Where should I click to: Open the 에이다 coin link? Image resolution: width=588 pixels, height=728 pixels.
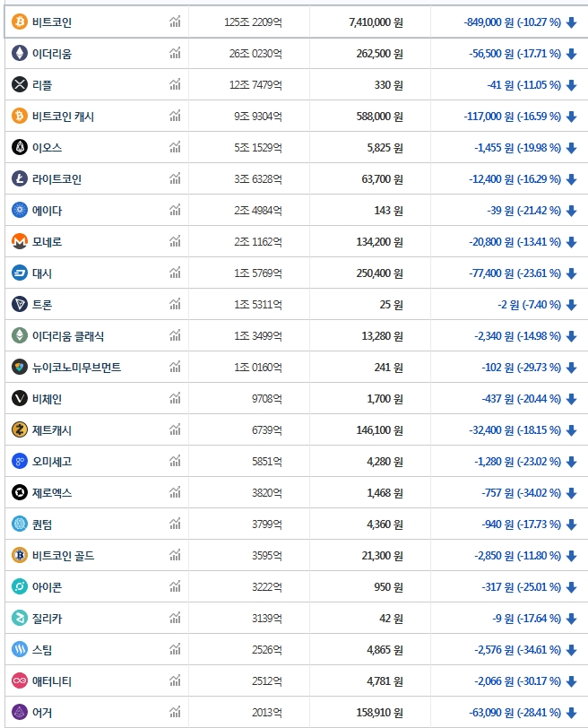click(x=48, y=210)
